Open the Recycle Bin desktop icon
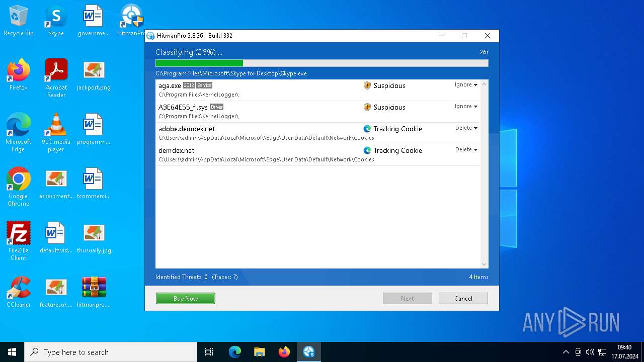Image resolution: width=644 pixels, height=362 pixels. 19,21
